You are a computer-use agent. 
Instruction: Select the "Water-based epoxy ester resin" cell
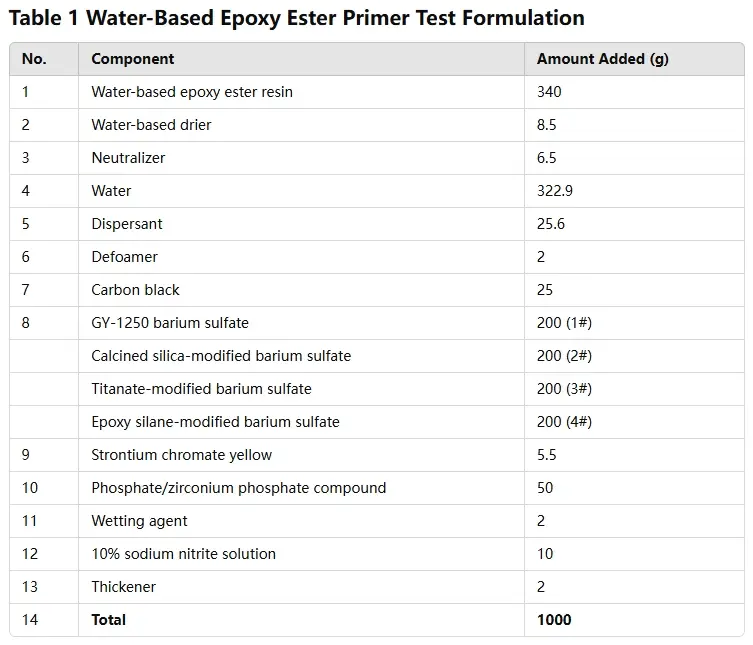(x=192, y=92)
